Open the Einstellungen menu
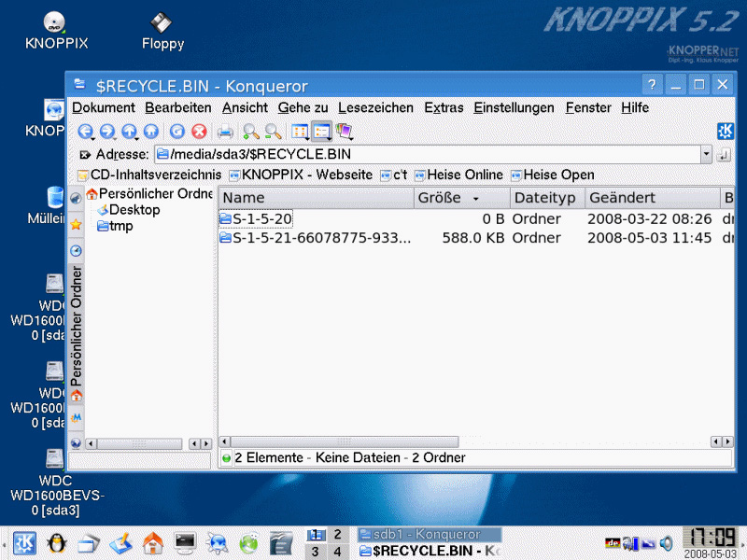 pos(514,107)
